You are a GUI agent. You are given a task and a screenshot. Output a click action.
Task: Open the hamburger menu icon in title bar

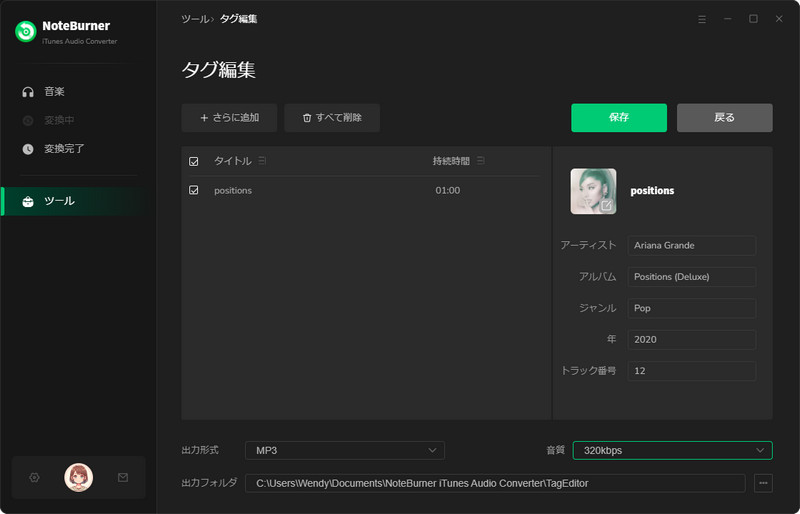(702, 19)
